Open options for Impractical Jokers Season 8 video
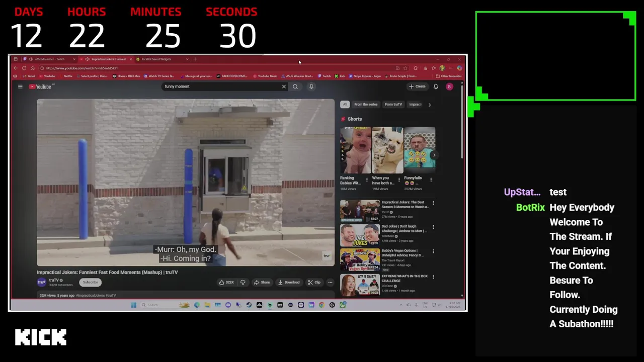 click(x=433, y=203)
